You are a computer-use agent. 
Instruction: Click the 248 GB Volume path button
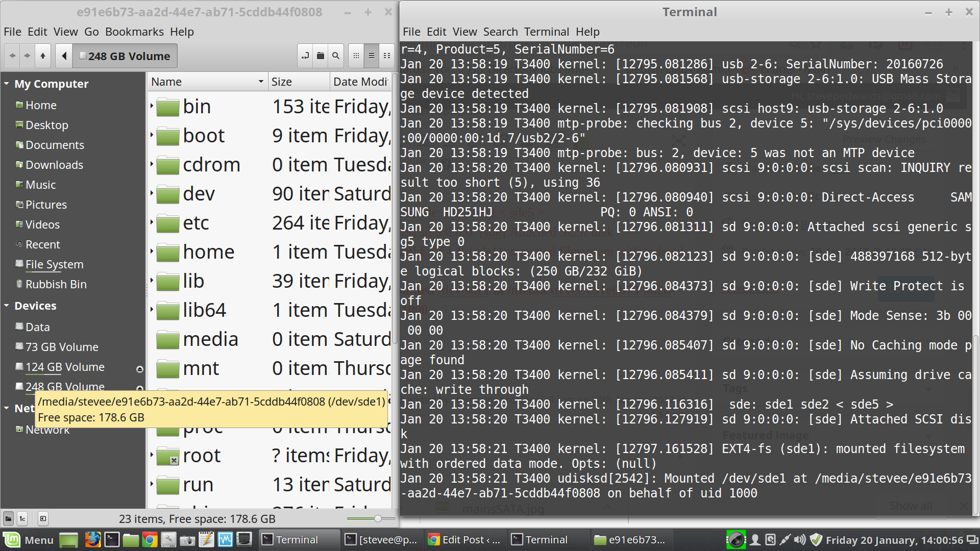click(x=125, y=56)
